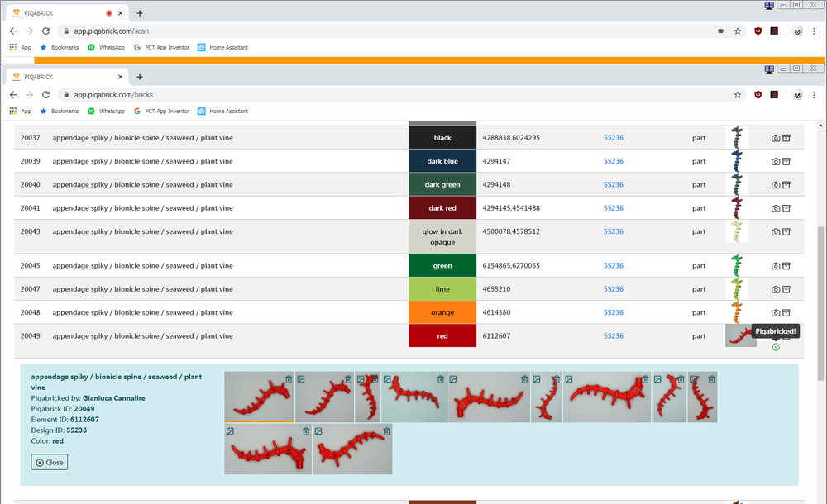Set the second gallery photo as the main image
The height and width of the screenshot is (504, 827).
coord(301,379)
